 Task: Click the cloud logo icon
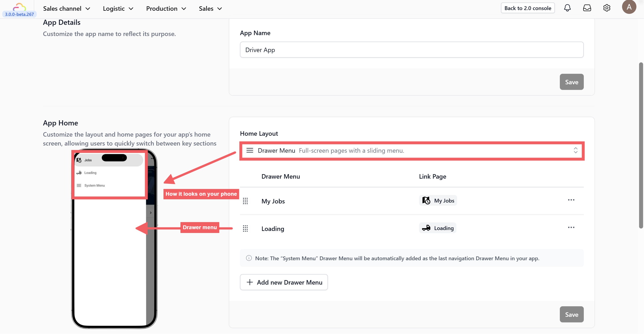click(x=19, y=6)
